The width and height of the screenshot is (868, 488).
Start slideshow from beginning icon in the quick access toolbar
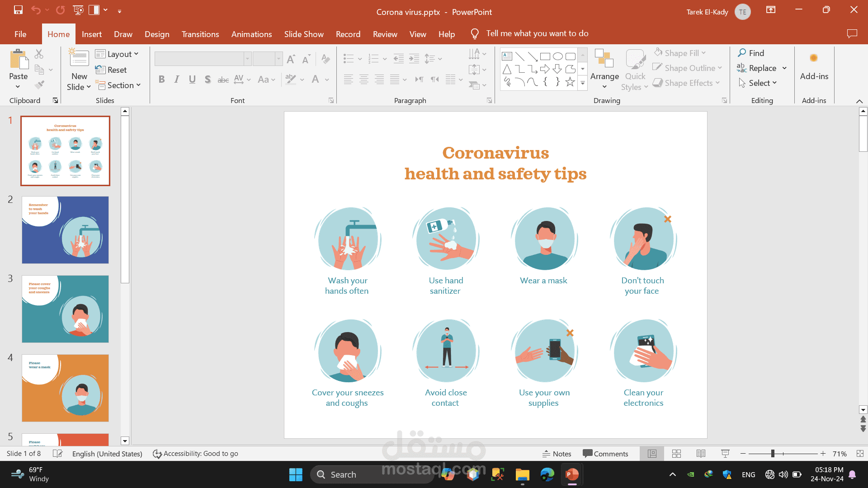pyautogui.click(x=78, y=10)
